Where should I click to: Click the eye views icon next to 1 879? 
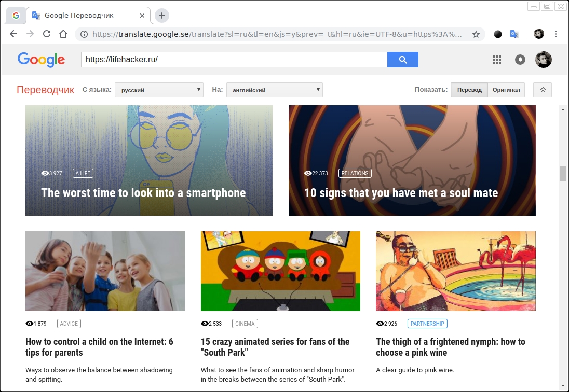point(30,324)
